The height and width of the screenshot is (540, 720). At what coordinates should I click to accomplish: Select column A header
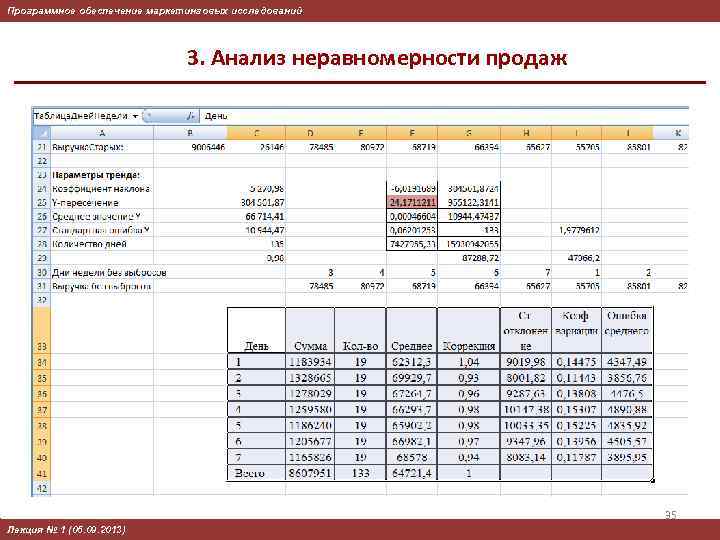tap(102, 133)
